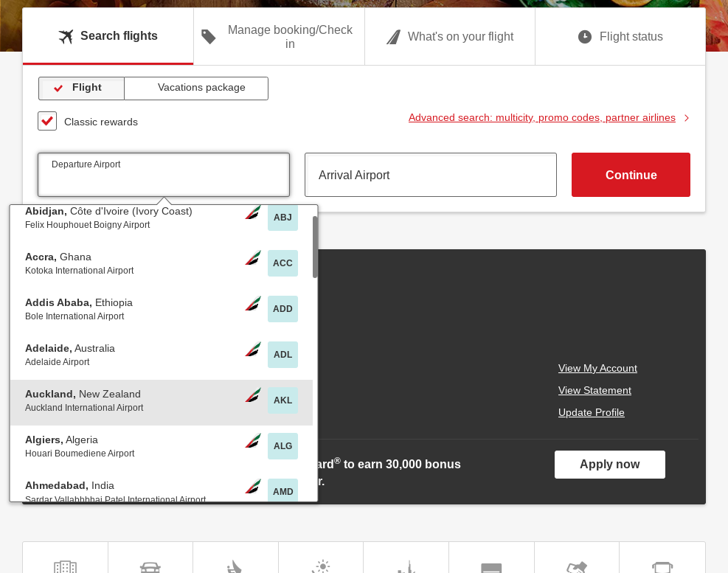This screenshot has height=573, width=728.
Task: Open the Search flights tab
Action: click(108, 36)
